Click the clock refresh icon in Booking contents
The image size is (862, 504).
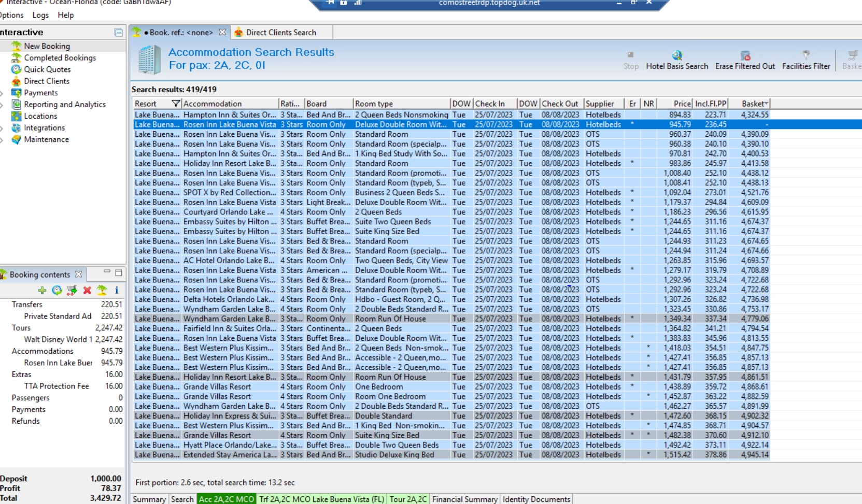pyautogui.click(x=57, y=290)
